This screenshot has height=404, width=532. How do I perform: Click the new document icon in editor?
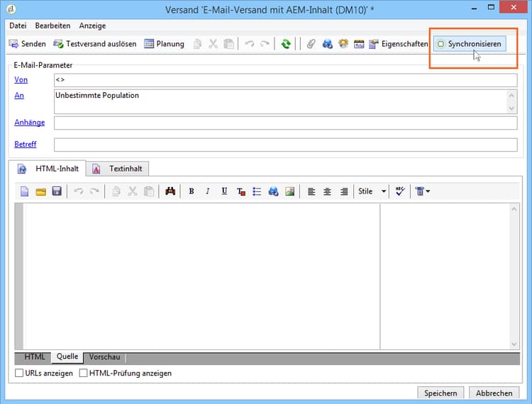[x=24, y=191]
